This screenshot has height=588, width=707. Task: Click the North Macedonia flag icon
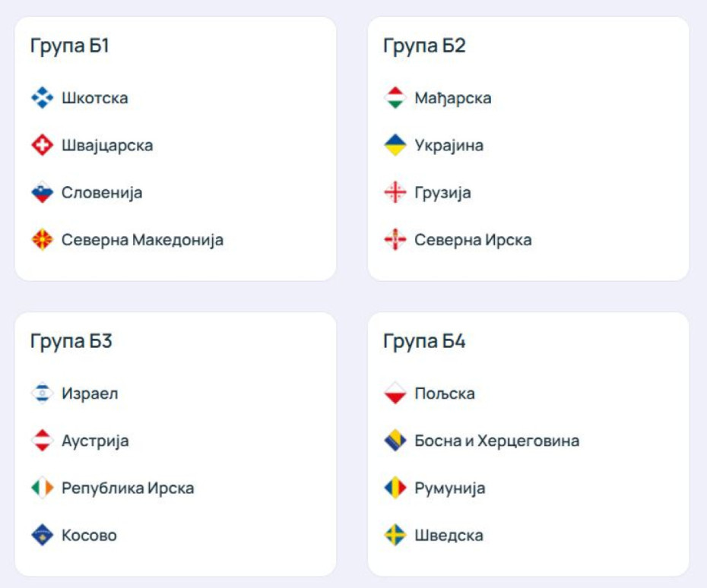pos(43,240)
